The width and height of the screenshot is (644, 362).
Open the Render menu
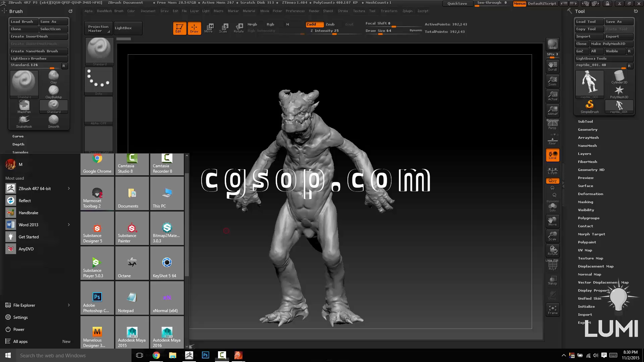[x=314, y=11]
